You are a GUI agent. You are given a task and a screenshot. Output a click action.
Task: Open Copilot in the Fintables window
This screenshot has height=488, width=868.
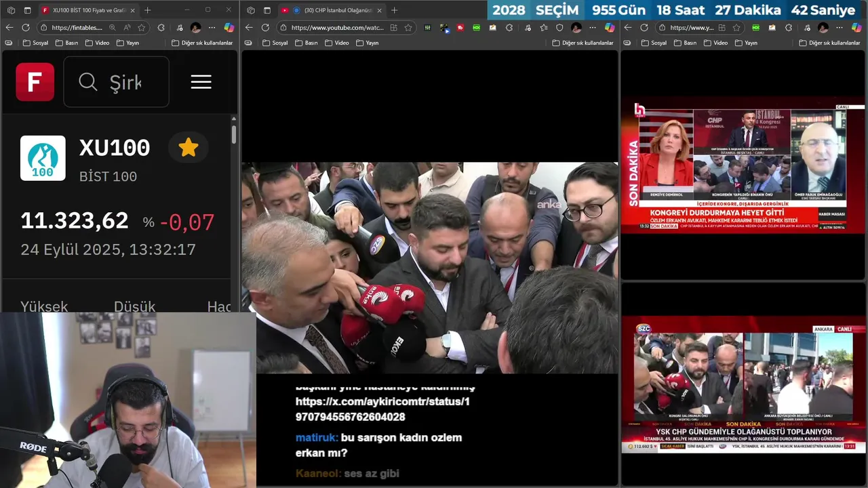(229, 28)
